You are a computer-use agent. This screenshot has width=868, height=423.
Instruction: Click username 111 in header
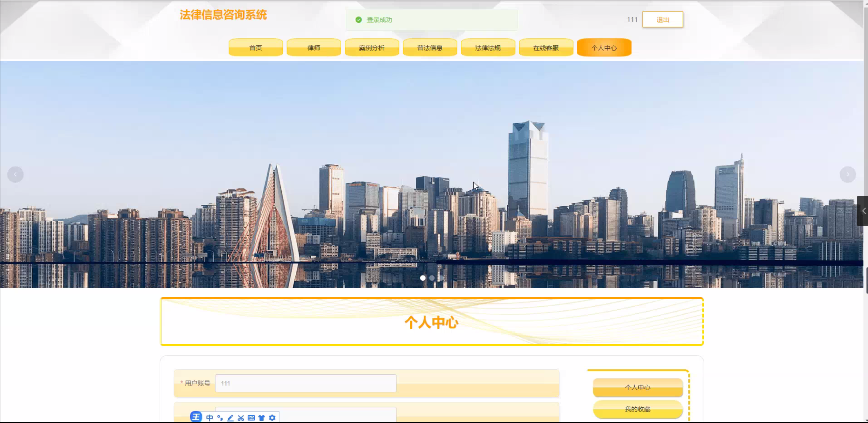tap(632, 20)
